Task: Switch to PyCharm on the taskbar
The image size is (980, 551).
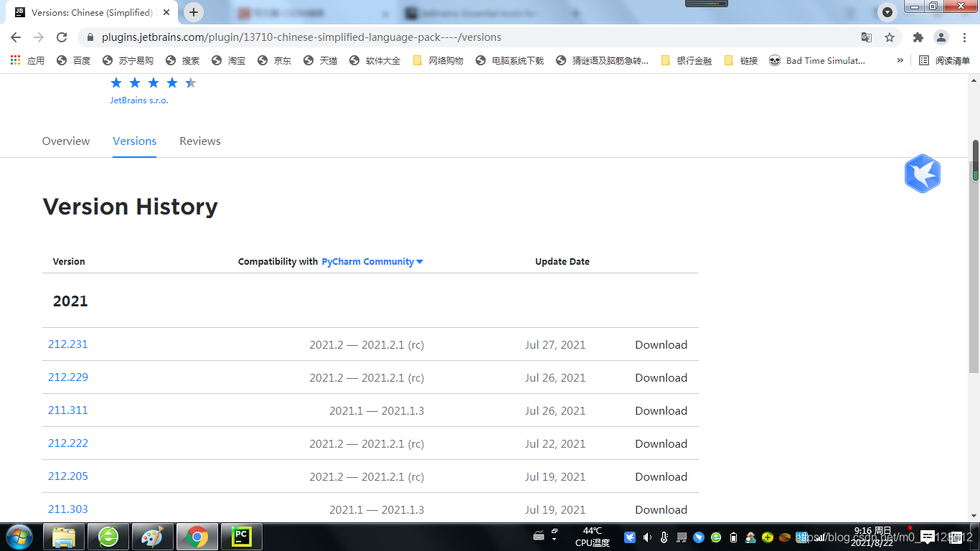Action: pyautogui.click(x=241, y=537)
